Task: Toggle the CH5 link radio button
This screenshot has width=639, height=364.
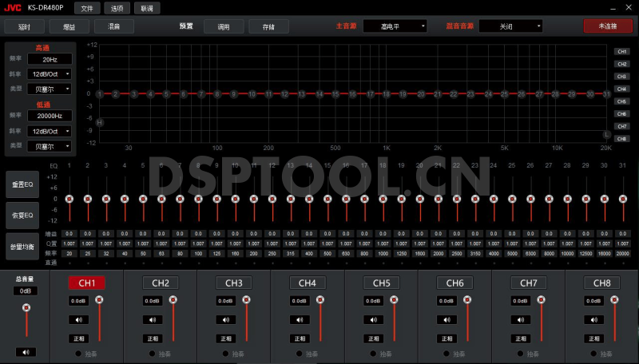Action: tap(371, 353)
